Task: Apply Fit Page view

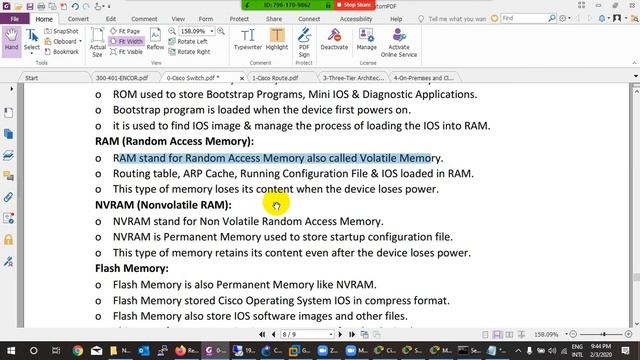Action: (125, 31)
